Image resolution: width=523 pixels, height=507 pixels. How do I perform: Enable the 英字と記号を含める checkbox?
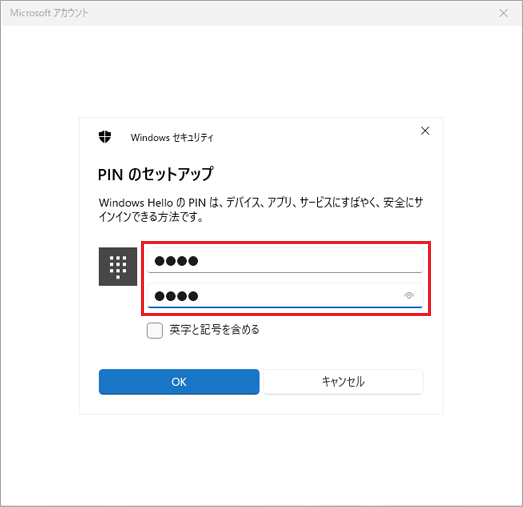tap(155, 330)
